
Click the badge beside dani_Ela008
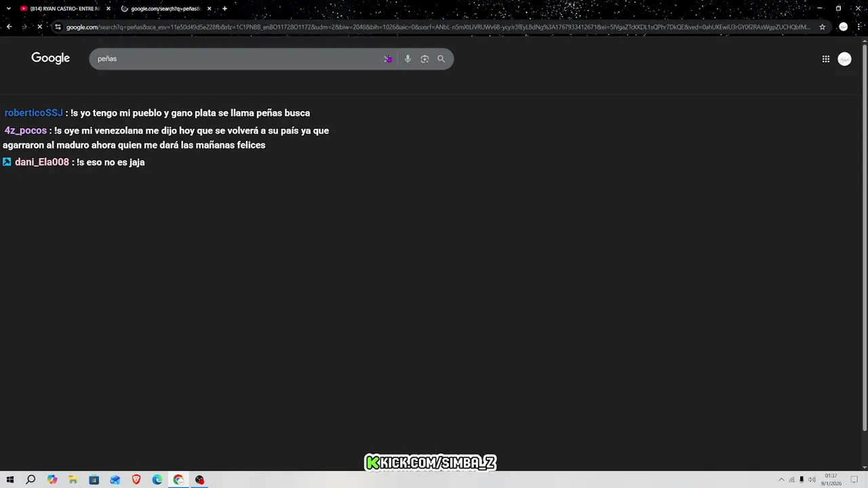(x=7, y=162)
